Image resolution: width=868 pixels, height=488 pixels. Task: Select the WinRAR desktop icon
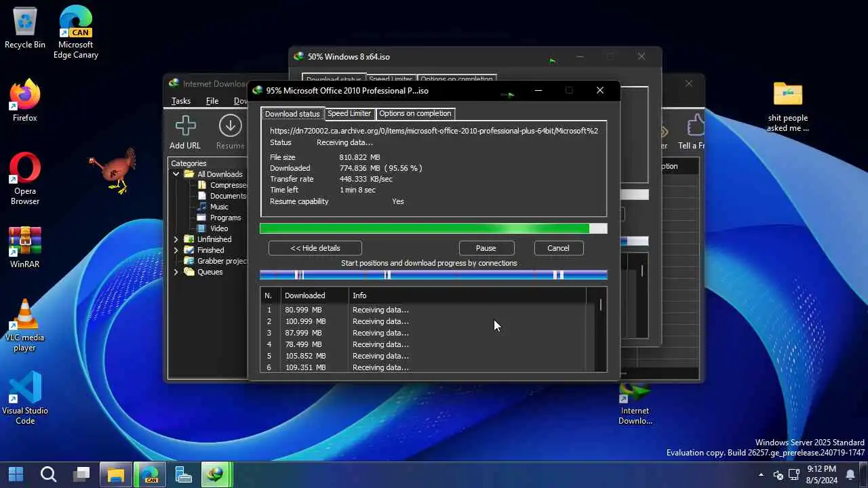pyautogui.click(x=25, y=247)
